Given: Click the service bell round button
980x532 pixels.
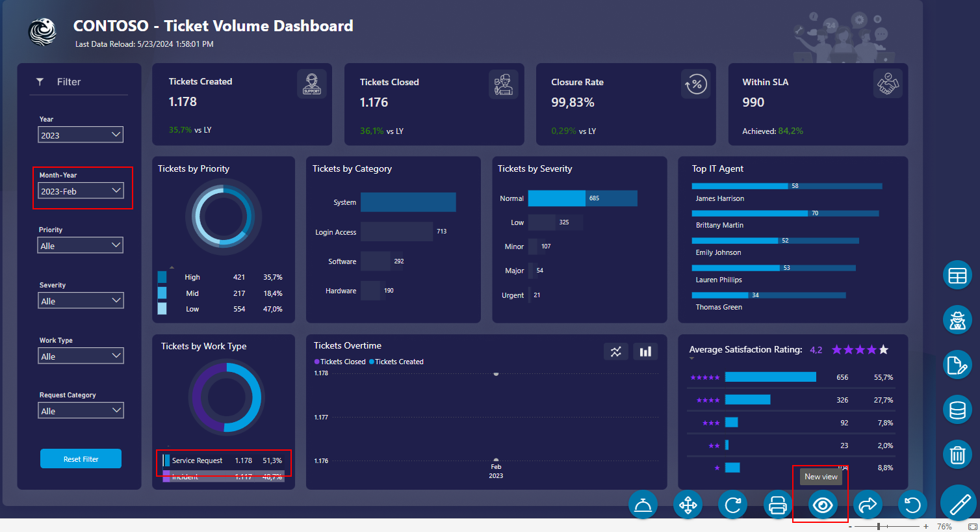Looking at the screenshot, I should click(643, 505).
